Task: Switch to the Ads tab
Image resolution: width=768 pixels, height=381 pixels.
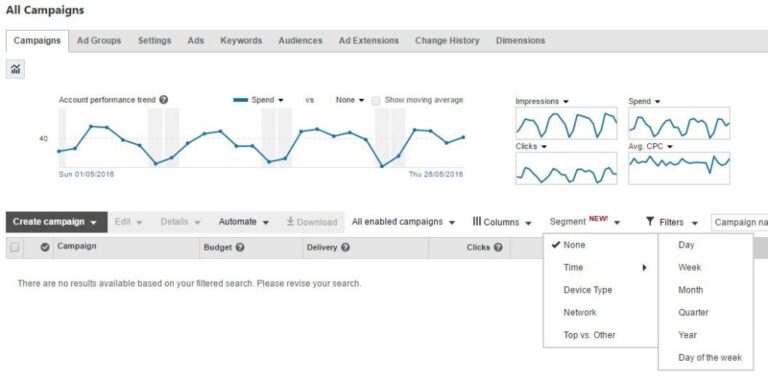Action: pyautogui.click(x=195, y=41)
